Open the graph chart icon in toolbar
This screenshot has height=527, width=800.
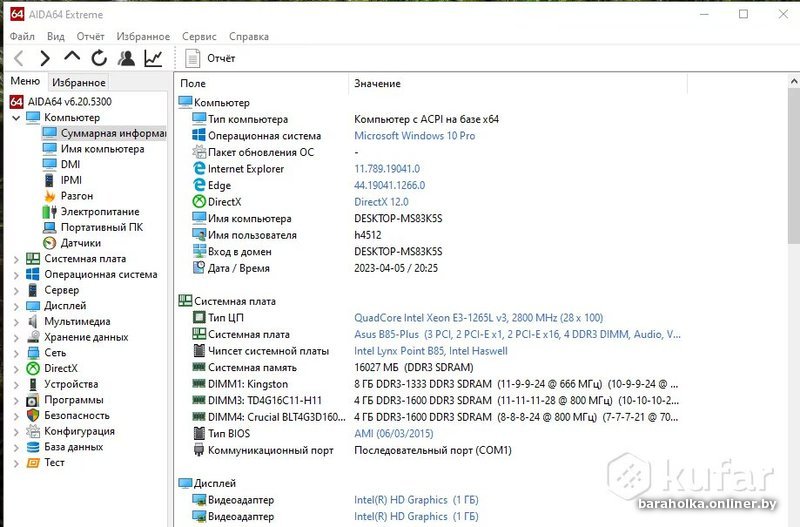(x=153, y=59)
